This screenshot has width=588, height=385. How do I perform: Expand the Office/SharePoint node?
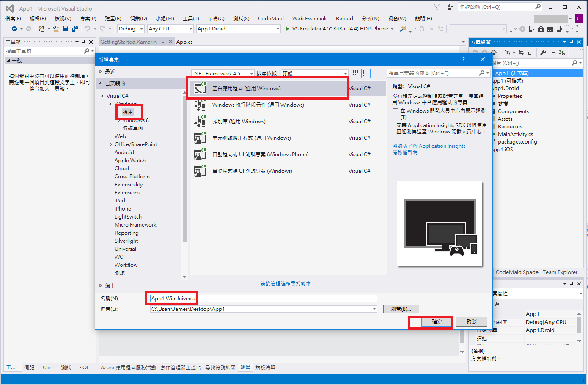click(x=111, y=144)
